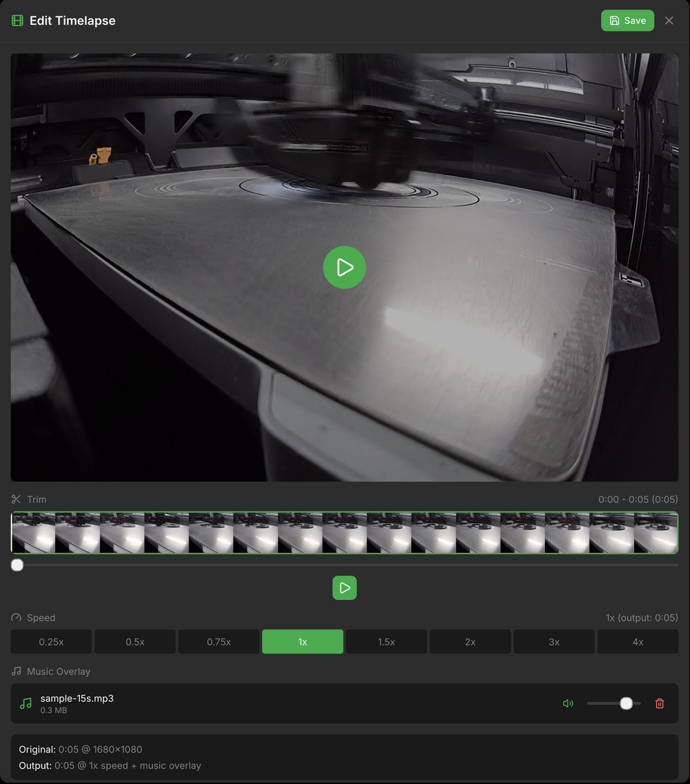Select the 4x playback speed
The width and height of the screenshot is (690, 784).
point(638,641)
